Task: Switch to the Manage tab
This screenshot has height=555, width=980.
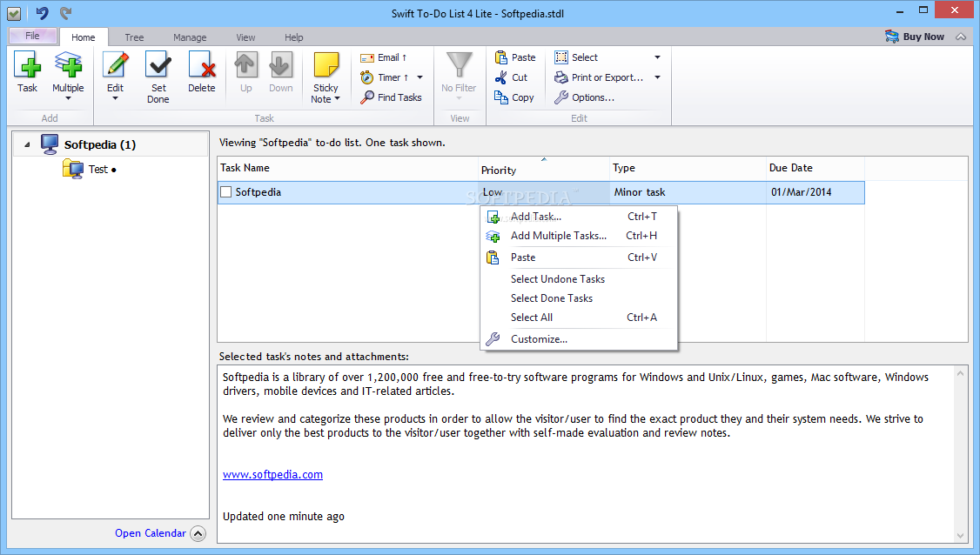Action: tap(190, 37)
